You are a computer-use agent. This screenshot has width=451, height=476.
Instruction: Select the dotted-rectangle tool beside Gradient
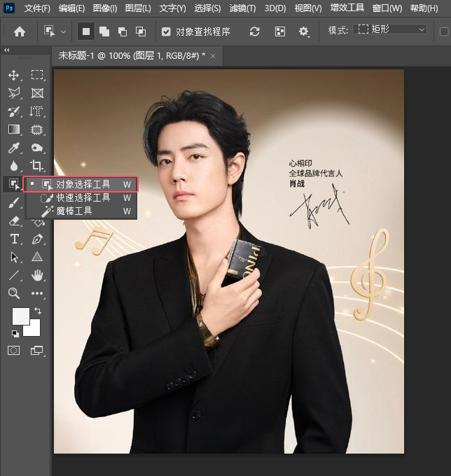tap(36, 129)
